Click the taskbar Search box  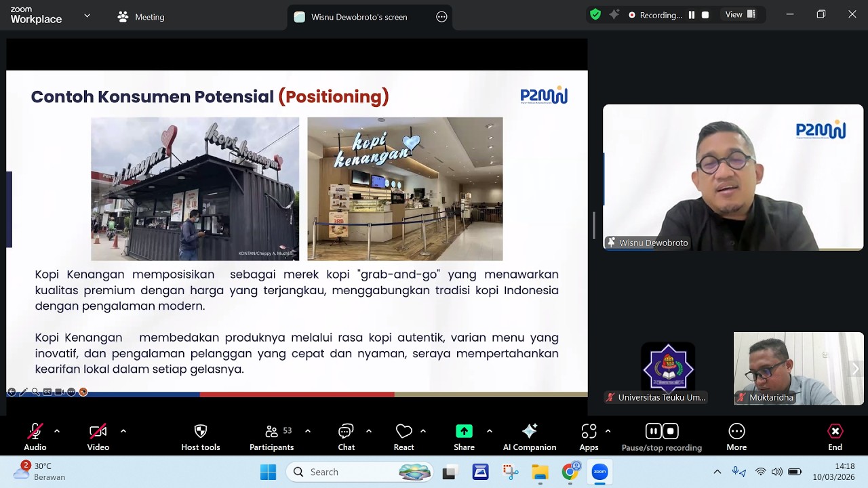360,472
